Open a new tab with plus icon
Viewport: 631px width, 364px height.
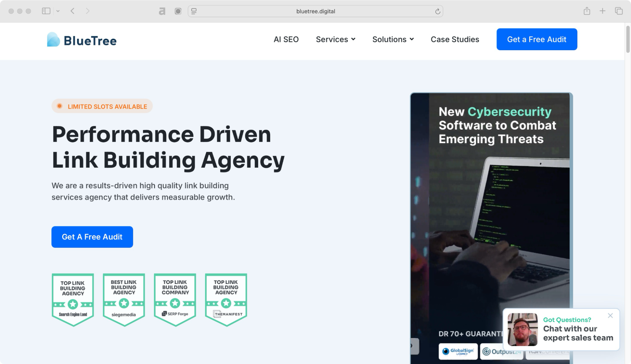tap(603, 11)
